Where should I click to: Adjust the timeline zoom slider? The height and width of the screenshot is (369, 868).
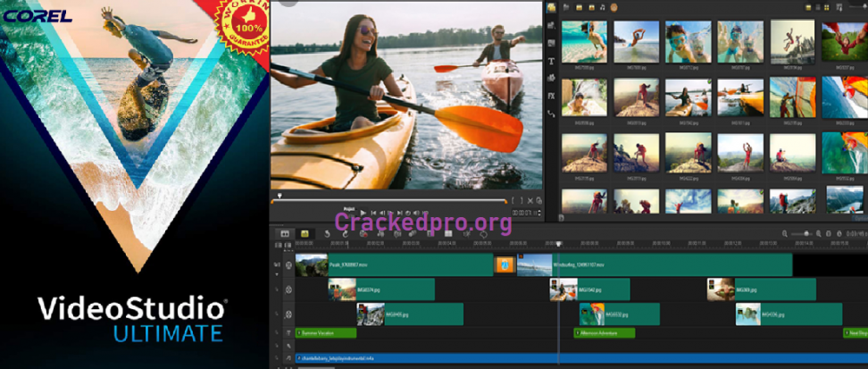802,234
